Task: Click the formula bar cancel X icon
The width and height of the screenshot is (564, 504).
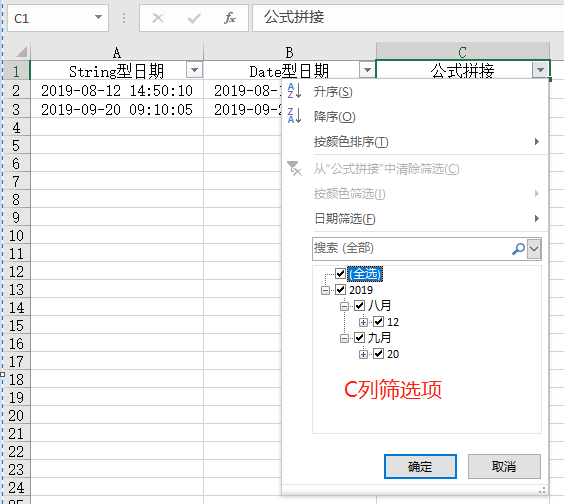Action: point(158,18)
